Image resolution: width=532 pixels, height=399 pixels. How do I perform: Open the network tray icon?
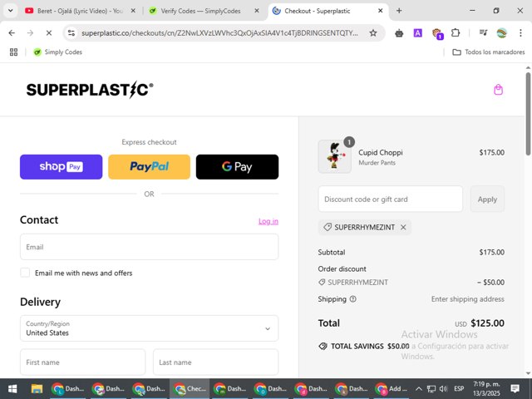pyautogui.click(x=431, y=389)
